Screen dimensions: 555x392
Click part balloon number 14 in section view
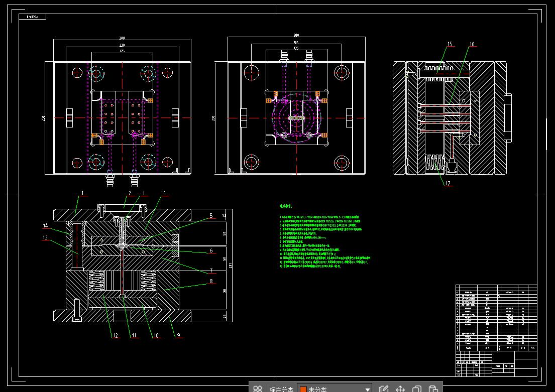tap(45, 226)
